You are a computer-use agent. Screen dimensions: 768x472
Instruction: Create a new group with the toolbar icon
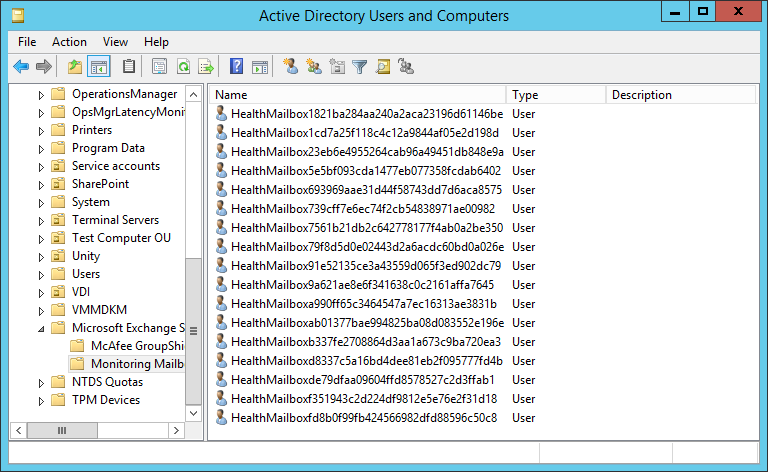[x=313, y=66]
